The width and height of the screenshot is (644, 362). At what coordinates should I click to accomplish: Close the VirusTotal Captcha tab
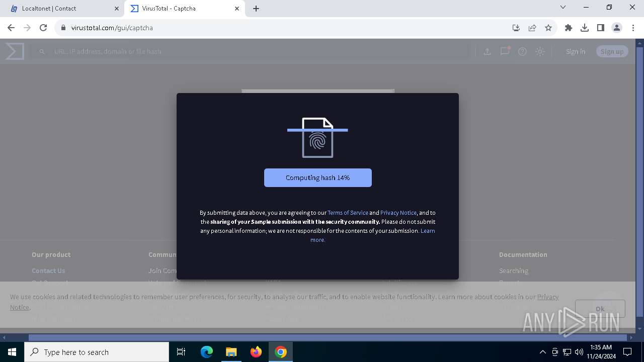pyautogui.click(x=237, y=9)
